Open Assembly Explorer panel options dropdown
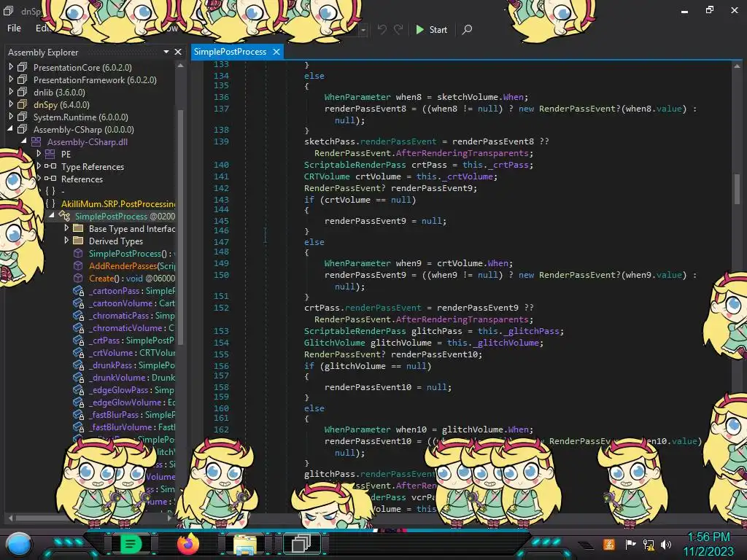 166,52
